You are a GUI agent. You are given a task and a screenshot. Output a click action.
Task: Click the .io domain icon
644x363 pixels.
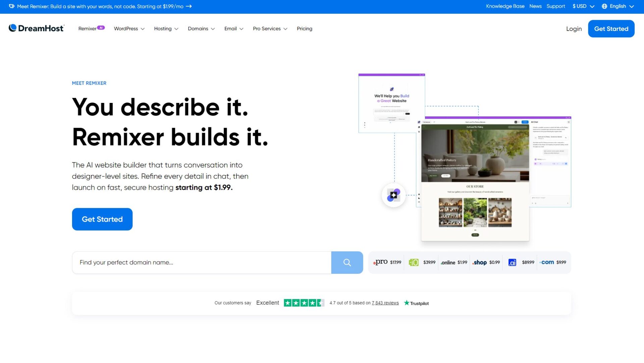point(413,262)
